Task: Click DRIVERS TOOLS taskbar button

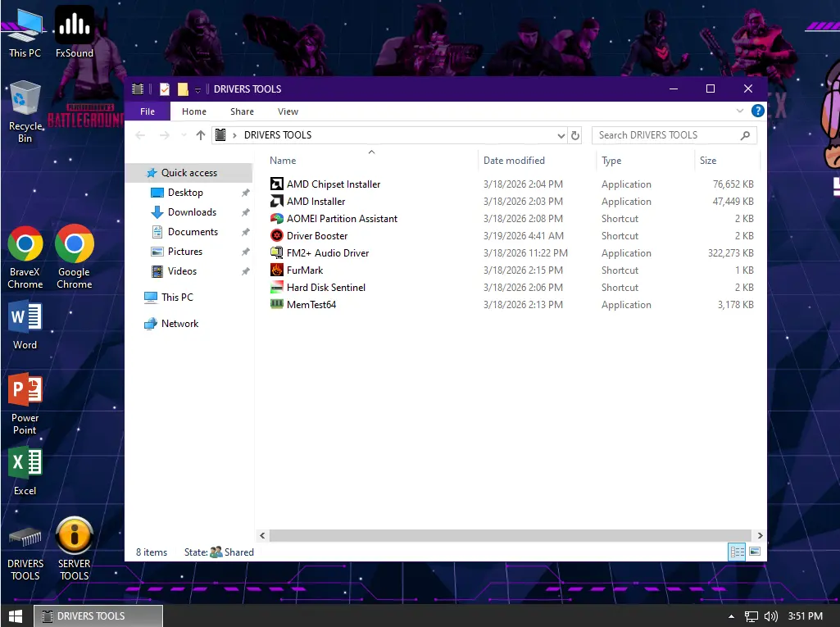Action: click(x=98, y=616)
